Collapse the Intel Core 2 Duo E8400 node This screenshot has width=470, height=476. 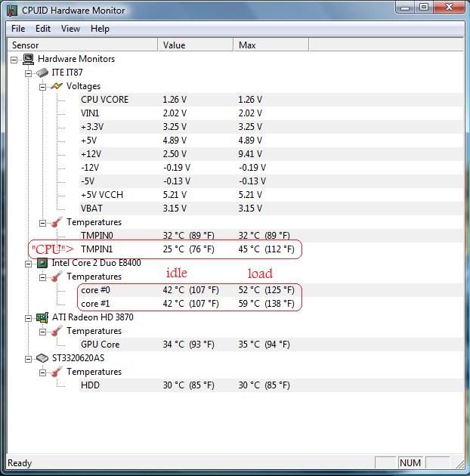pyautogui.click(x=28, y=264)
